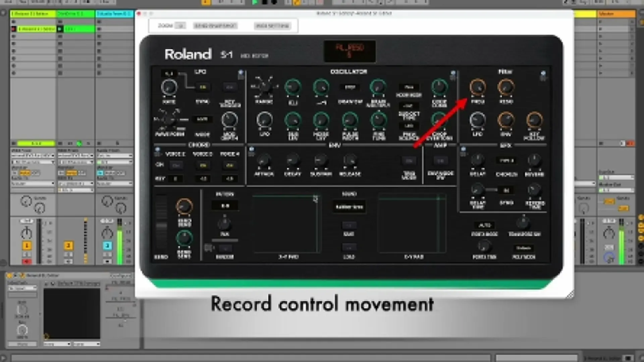Click the Filter RESO knob
The image size is (644, 362).
point(506,87)
